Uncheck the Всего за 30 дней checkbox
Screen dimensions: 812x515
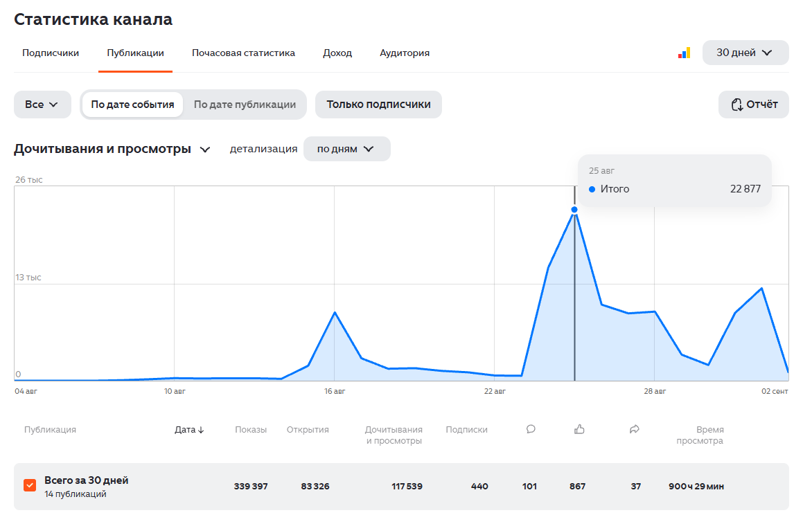30,485
